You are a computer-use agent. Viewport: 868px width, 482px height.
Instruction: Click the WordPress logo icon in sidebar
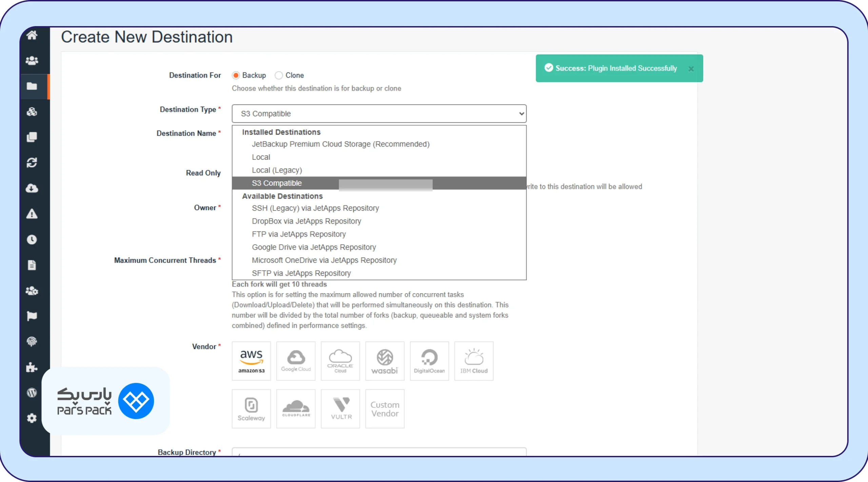pos(32,393)
